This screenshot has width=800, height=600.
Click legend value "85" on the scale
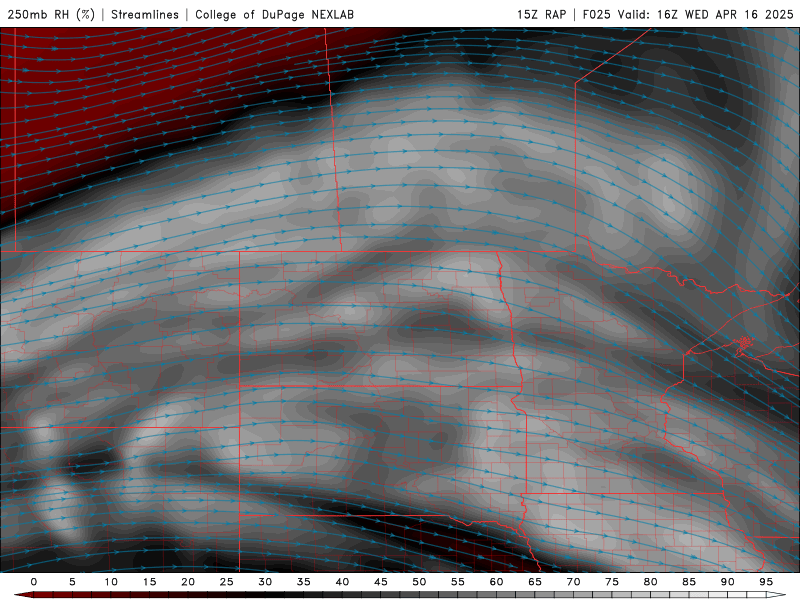pyautogui.click(x=689, y=582)
